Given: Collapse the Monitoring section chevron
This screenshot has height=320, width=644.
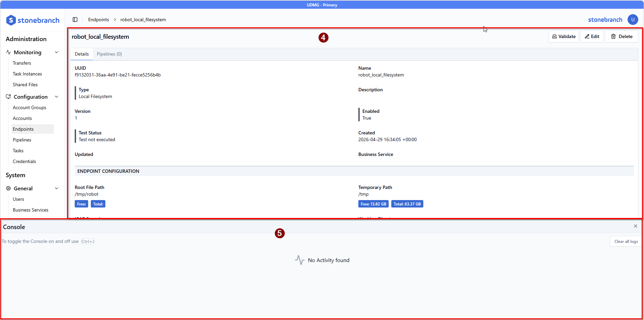Looking at the screenshot, I should (57, 52).
